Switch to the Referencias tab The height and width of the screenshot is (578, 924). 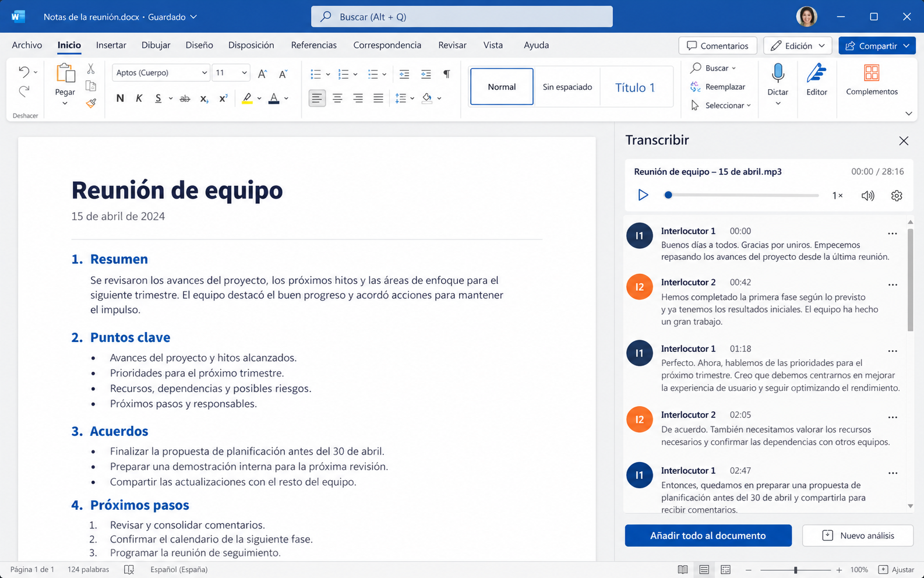[313, 45]
